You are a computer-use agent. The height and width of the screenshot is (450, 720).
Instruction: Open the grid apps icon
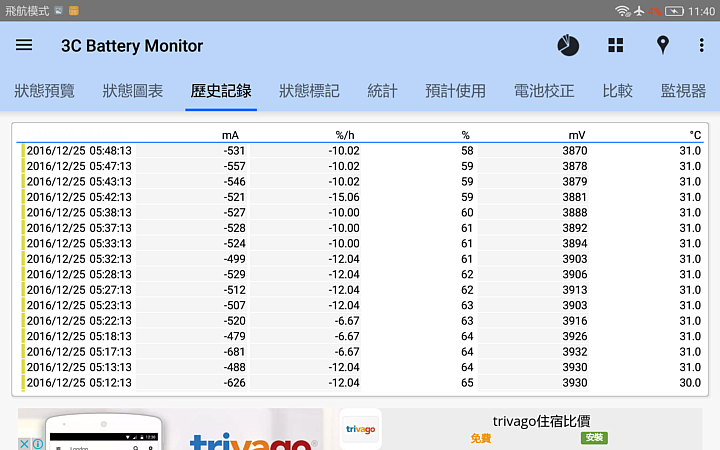615,45
